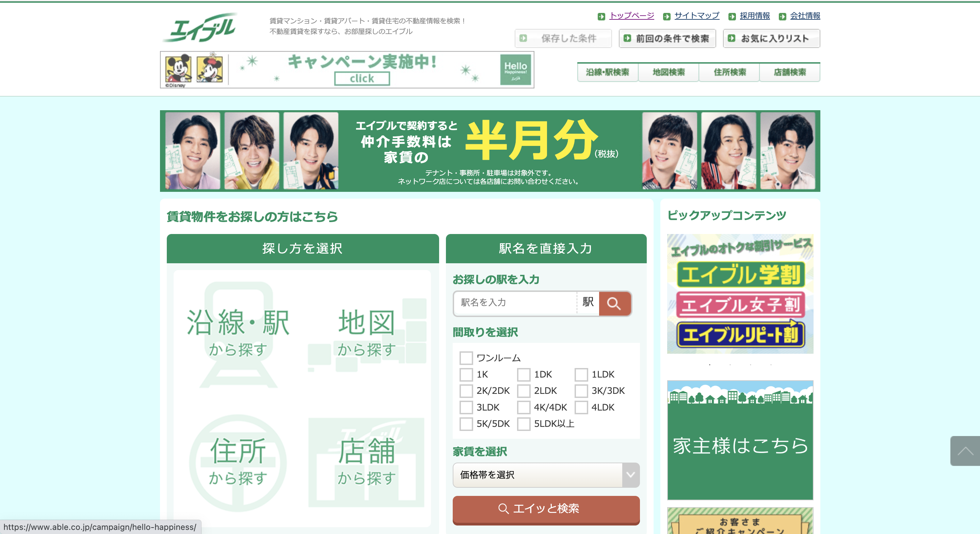Check the 1DK checkbox

[524, 374]
